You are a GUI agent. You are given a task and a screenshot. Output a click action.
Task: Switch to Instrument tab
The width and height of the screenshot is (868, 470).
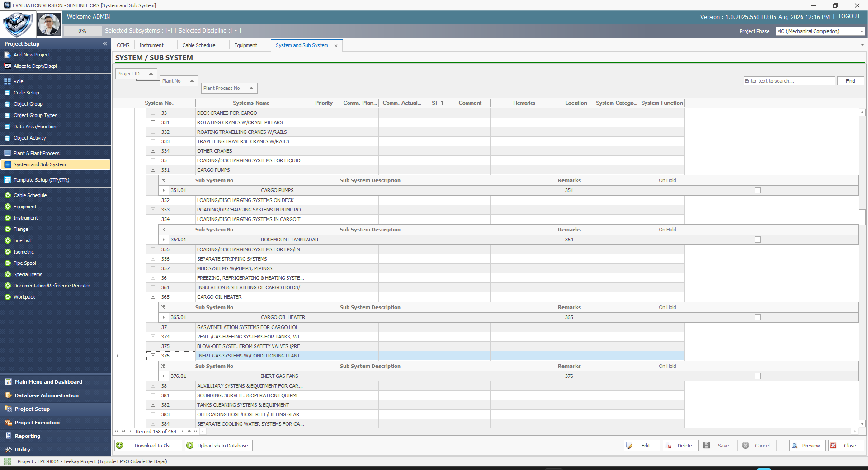pyautogui.click(x=151, y=45)
